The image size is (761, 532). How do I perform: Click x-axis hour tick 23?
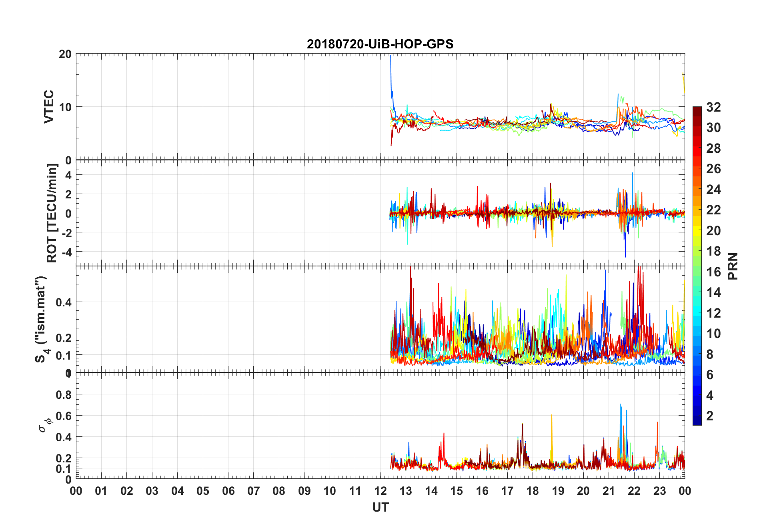659,491
